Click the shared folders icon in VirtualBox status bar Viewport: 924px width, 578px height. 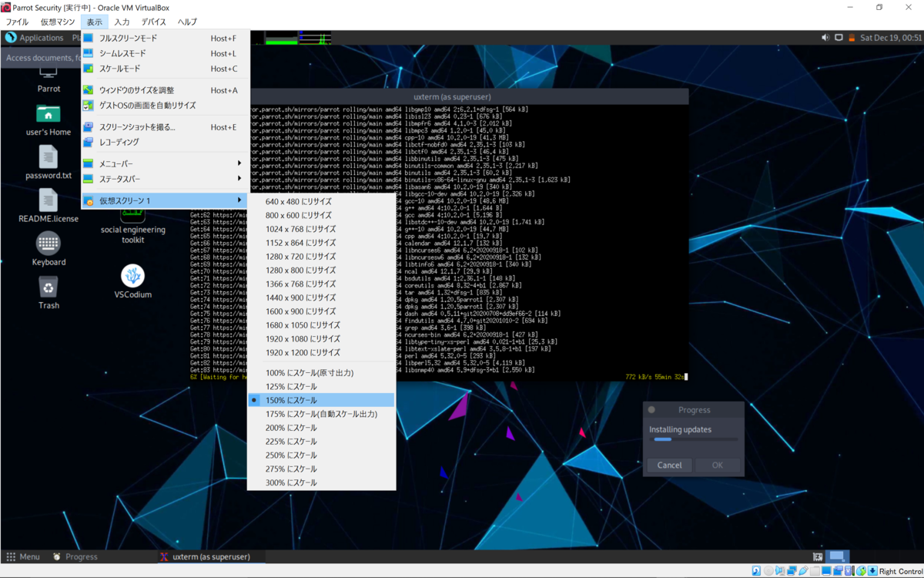815,571
